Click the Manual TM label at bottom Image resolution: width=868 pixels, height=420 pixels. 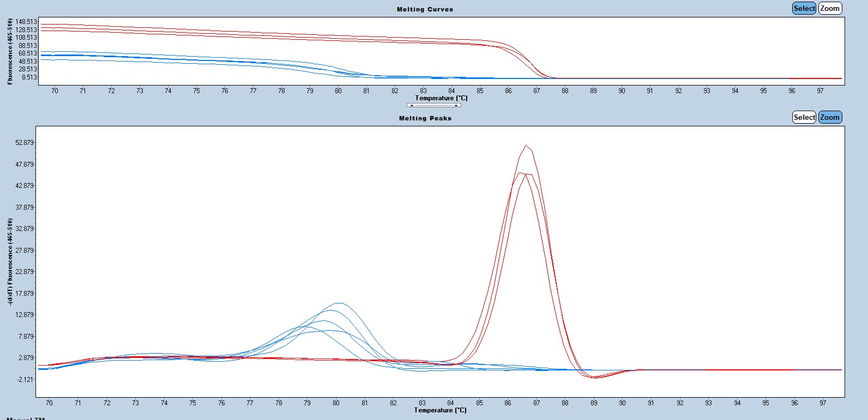coord(25,418)
